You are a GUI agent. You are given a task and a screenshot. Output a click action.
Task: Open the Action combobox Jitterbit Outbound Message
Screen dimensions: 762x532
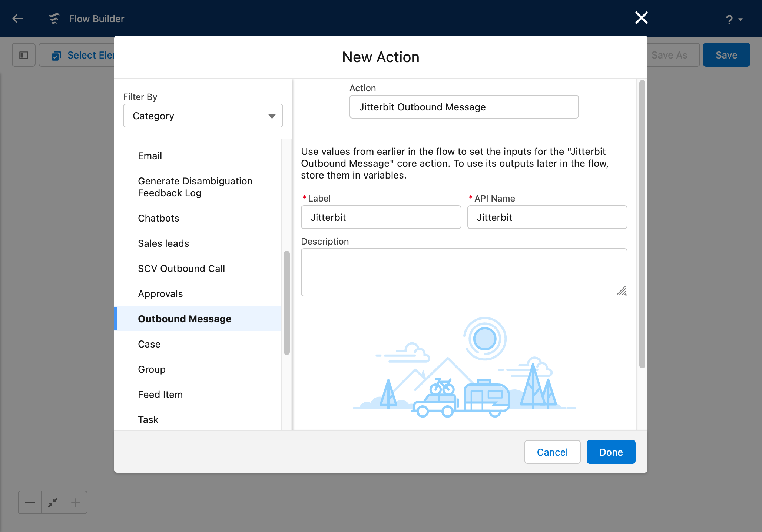pyautogui.click(x=464, y=107)
